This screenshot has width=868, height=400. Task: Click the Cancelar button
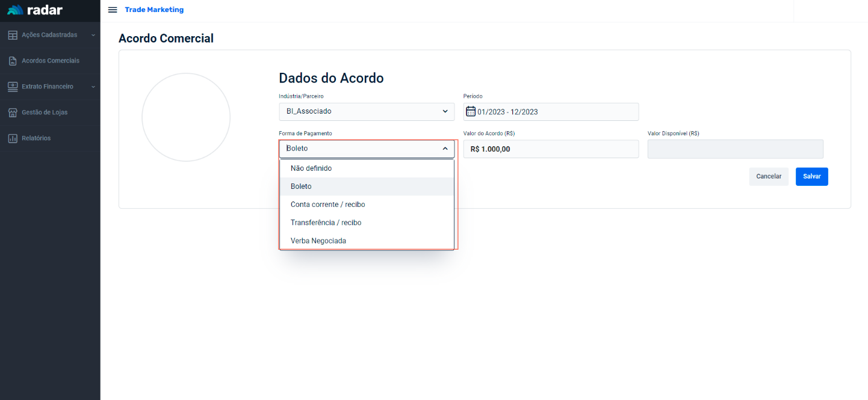(x=768, y=176)
